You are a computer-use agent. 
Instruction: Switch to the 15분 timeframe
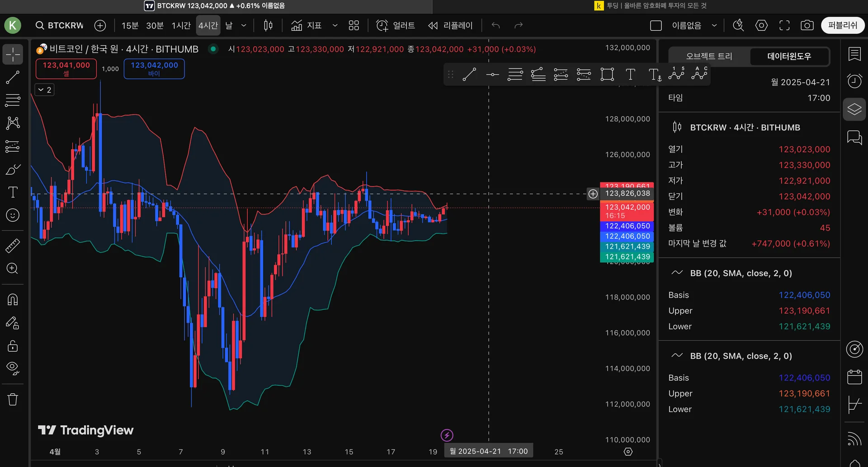coord(130,25)
